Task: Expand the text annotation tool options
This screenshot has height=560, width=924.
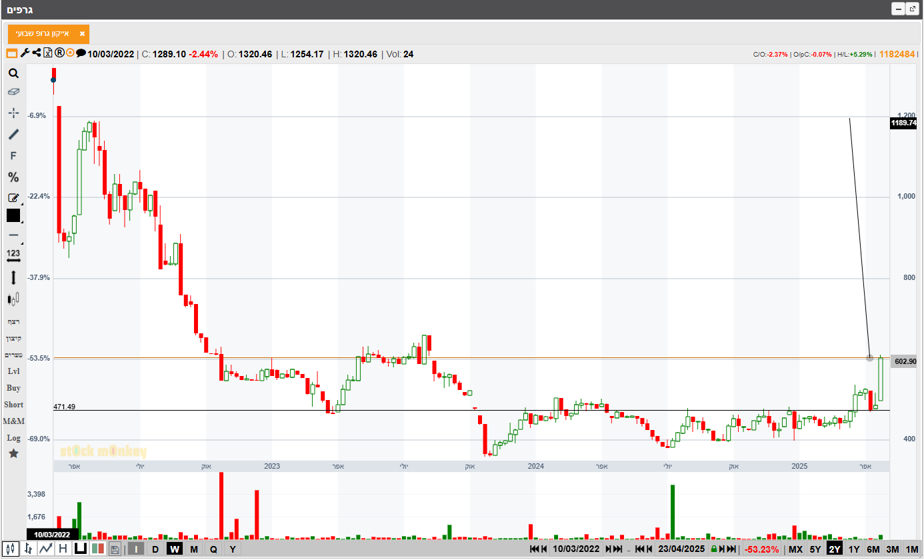Action: pyautogui.click(x=21, y=203)
